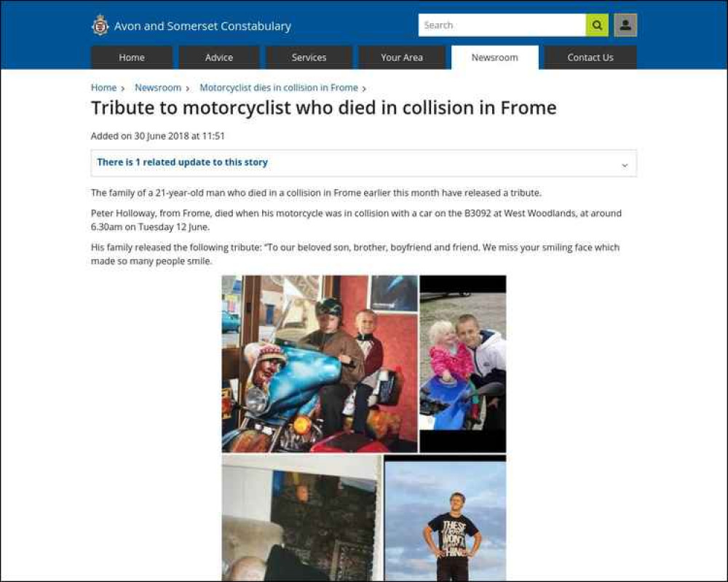Open the Your Area navigation tab

(x=402, y=57)
